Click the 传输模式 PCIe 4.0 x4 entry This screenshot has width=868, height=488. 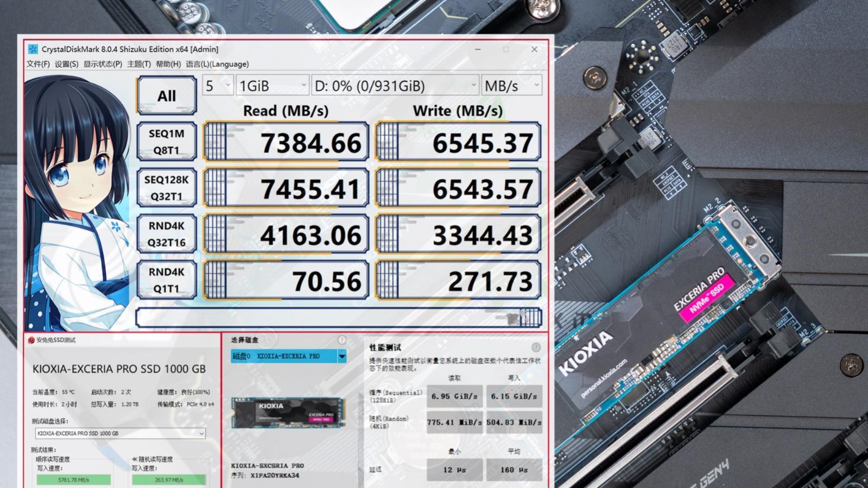186,404
